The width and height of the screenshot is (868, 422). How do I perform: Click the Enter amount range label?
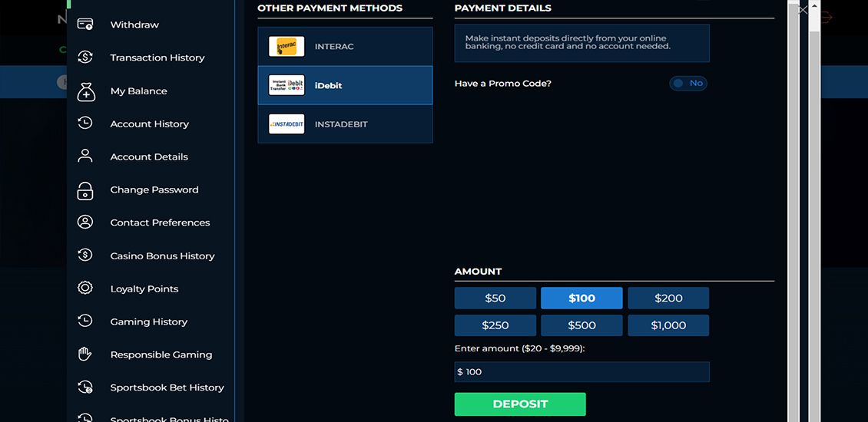click(519, 348)
